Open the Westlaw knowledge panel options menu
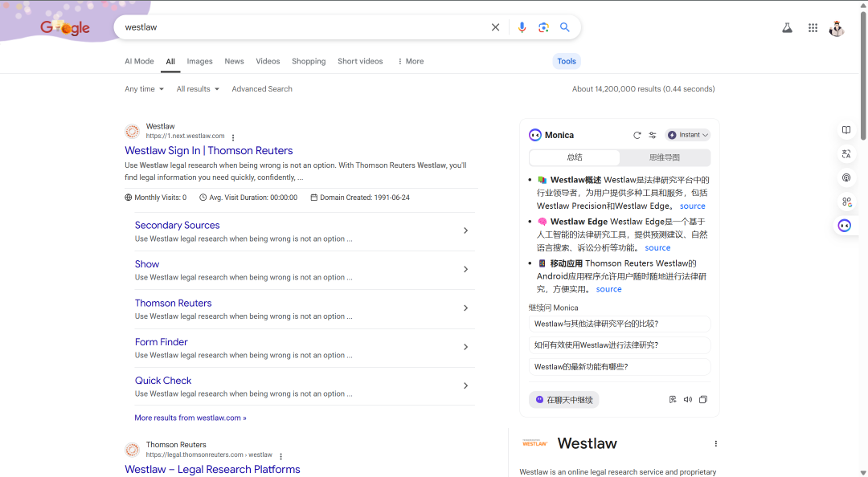The height and width of the screenshot is (477, 868). click(716, 444)
